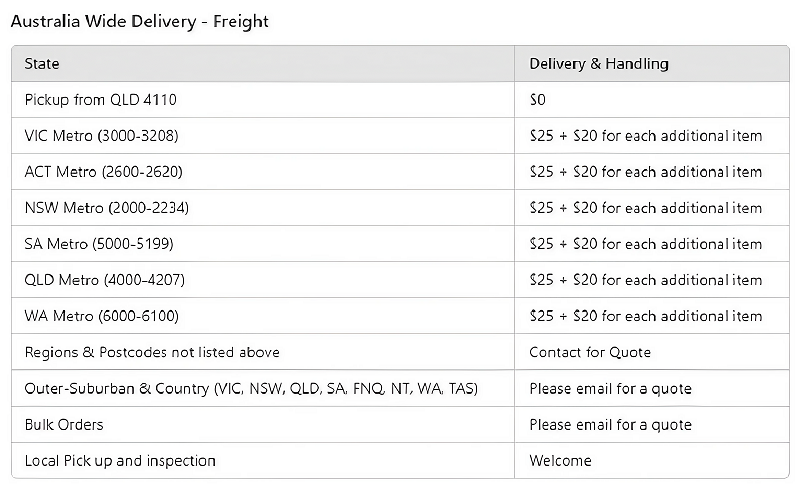Select the VIC Metro (3000-3208) cell
Screen dimensions: 800x493
click(x=101, y=136)
